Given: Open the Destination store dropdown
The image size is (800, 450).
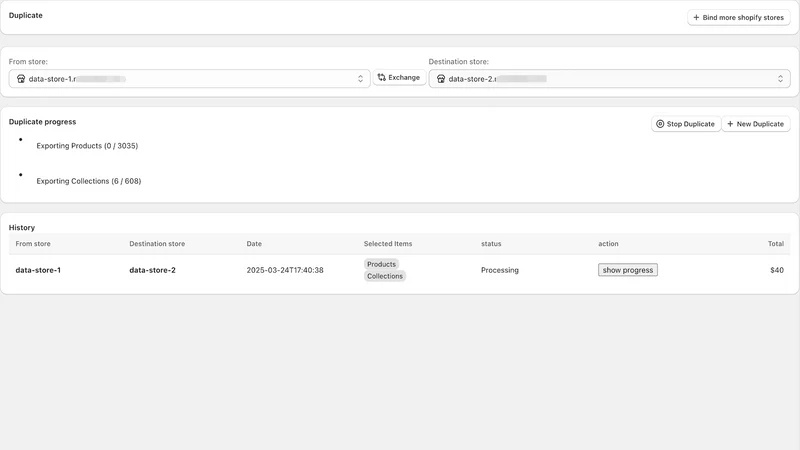Looking at the screenshot, I should click(x=609, y=79).
